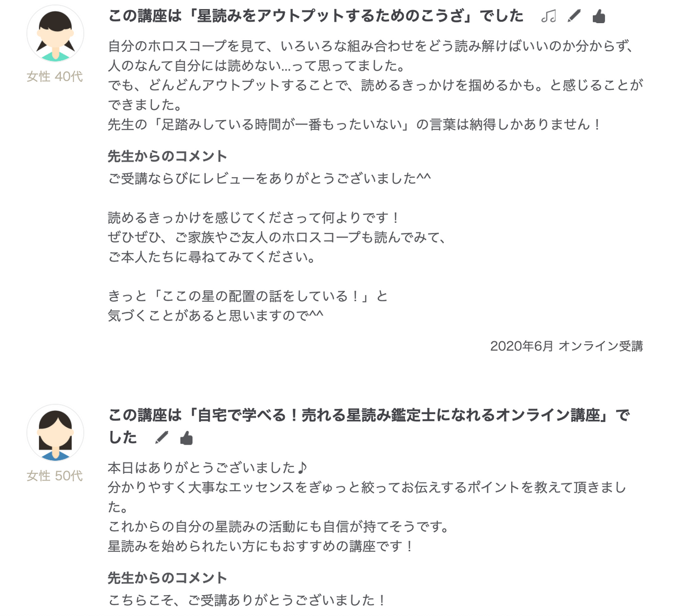Click the music note icon in first review

pos(548,16)
